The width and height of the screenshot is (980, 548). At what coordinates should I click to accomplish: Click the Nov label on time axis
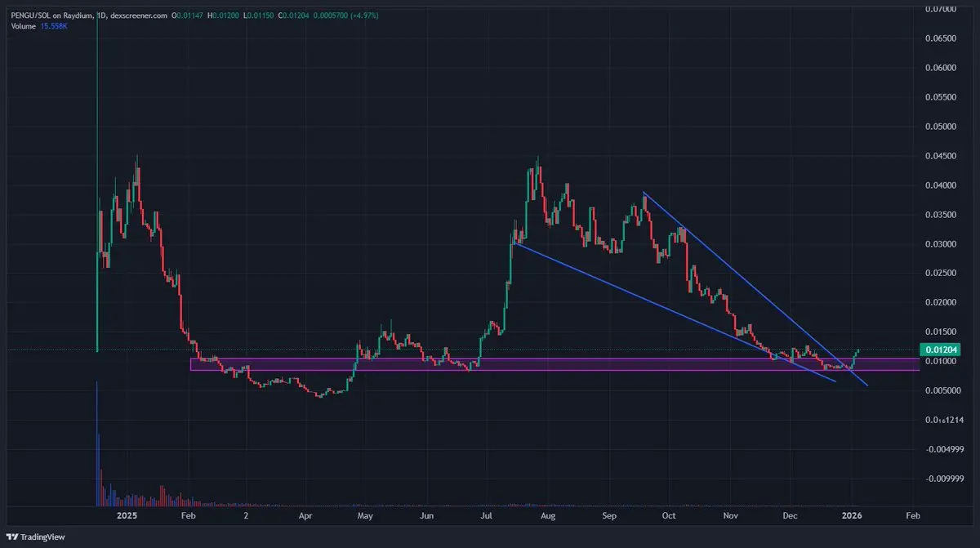point(730,516)
